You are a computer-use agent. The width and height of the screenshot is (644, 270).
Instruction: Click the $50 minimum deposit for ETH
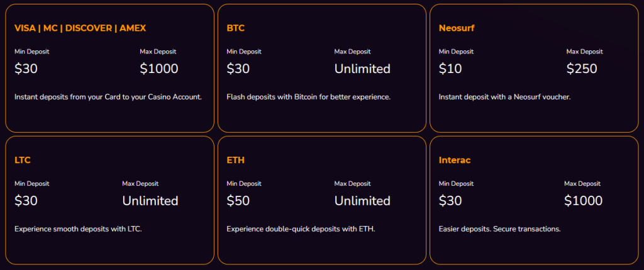tap(238, 201)
